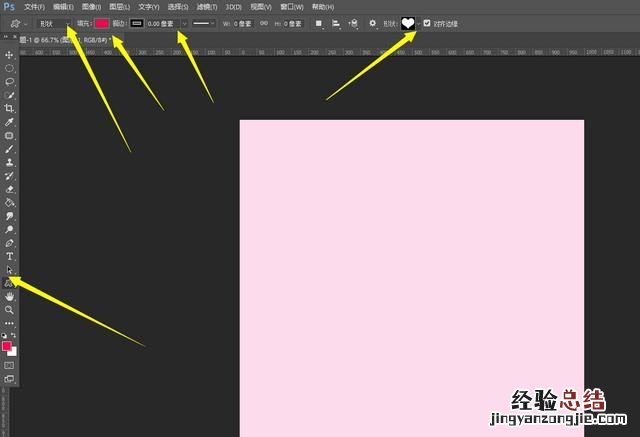
Task: Select the Horizontal Type tool
Action: (10, 256)
